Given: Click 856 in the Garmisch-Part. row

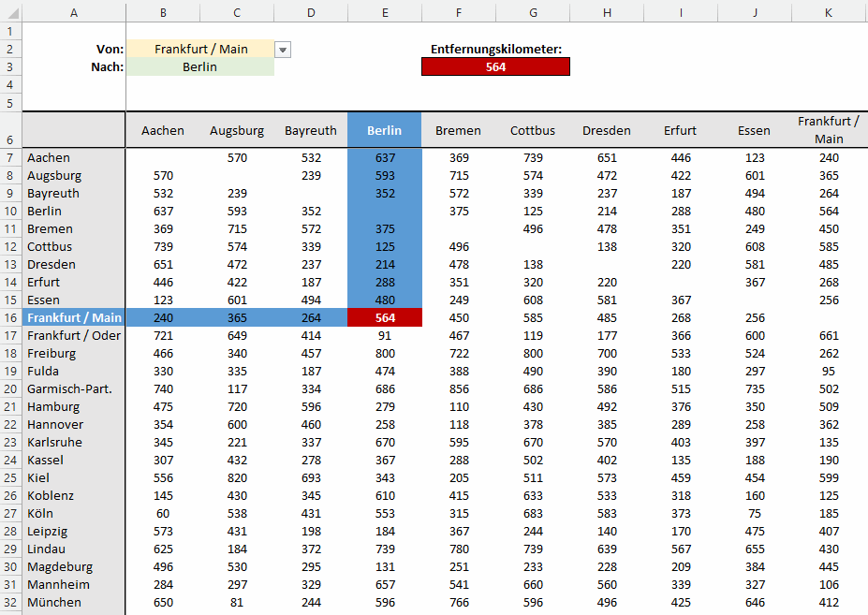Looking at the screenshot, I should tap(459, 388).
